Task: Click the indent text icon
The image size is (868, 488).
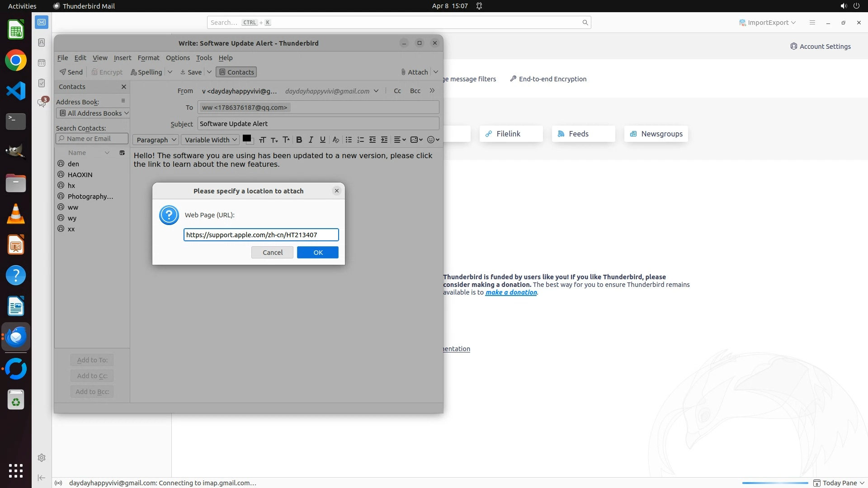Action: [384, 140]
